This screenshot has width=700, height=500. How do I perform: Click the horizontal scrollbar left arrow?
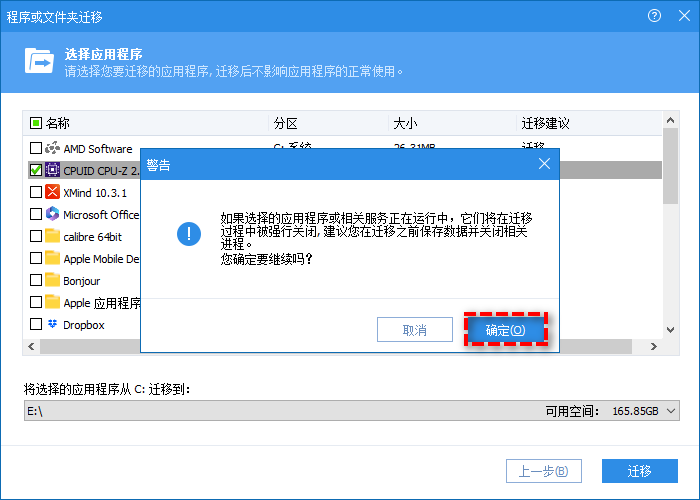tap(31, 346)
